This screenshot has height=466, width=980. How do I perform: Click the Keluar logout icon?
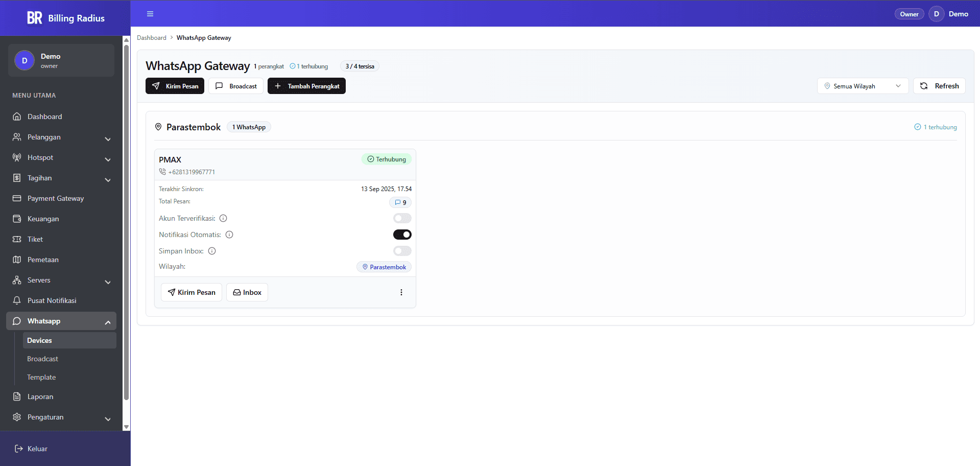pos(19,449)
